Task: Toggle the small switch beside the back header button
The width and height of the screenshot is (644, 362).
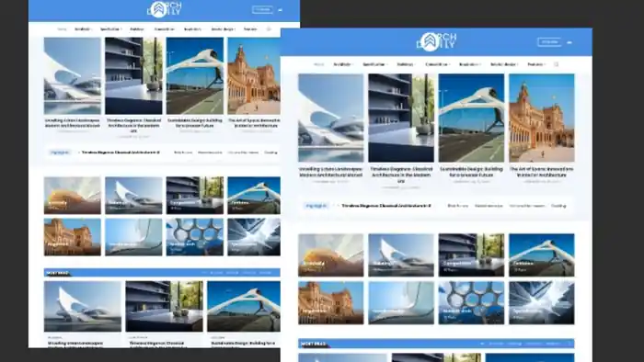Action: pyautogui.click(x=280, y=10)
